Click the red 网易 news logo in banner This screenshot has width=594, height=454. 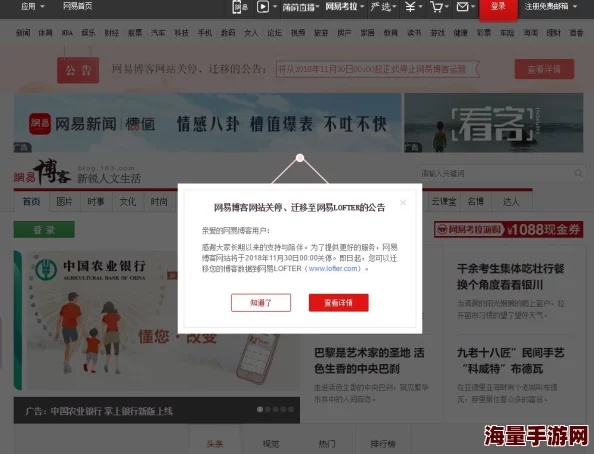point(40,124)
